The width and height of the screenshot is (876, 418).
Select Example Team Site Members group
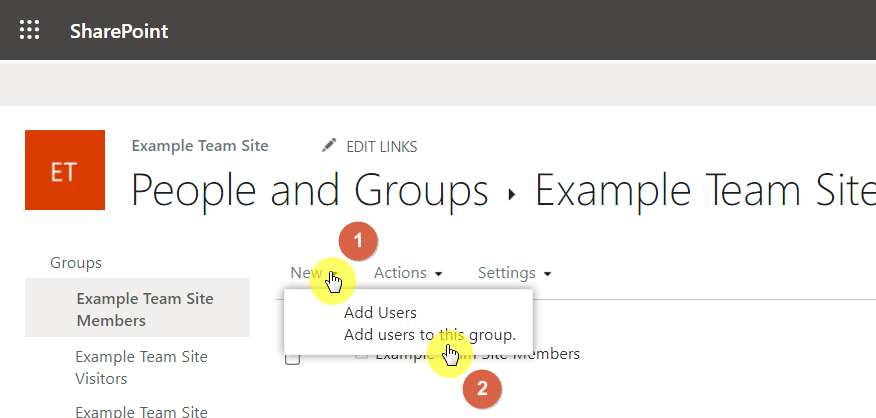(137, 309)
